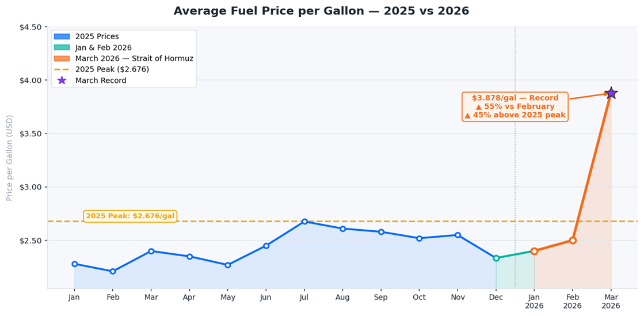Click the 'Mar 2026' x-axis label
Viewport: 644px width, 316px height.
611,301
